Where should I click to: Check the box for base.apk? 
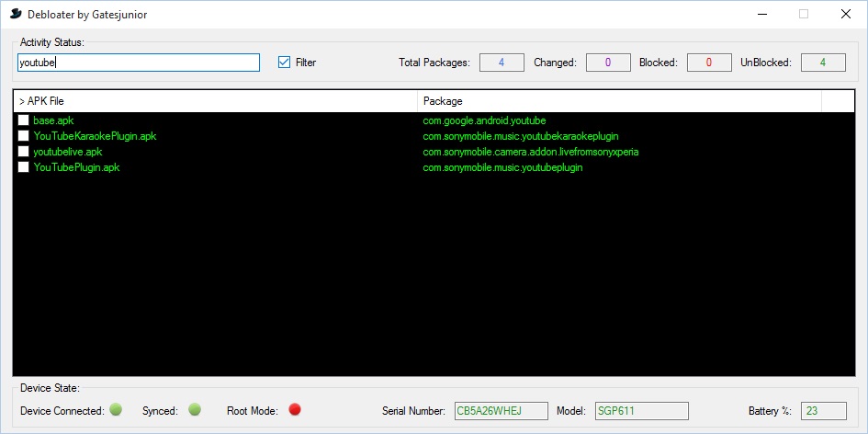(x=23, y=120)
